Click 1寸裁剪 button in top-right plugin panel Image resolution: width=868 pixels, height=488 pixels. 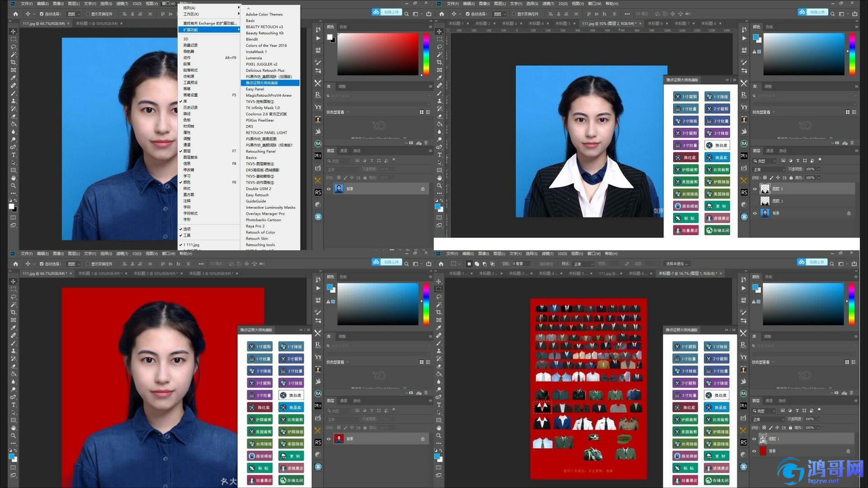[686, 97]
